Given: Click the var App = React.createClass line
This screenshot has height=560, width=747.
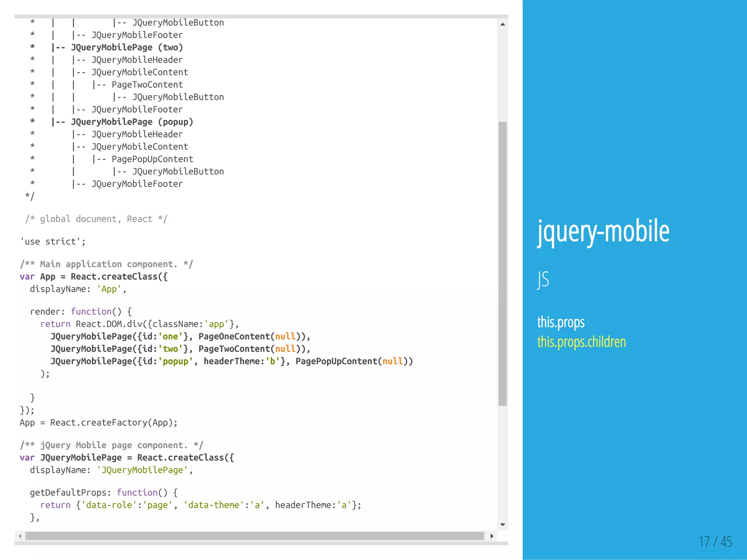Looking at the screenshot, I should pyautogui.click(x=94, y=276).
